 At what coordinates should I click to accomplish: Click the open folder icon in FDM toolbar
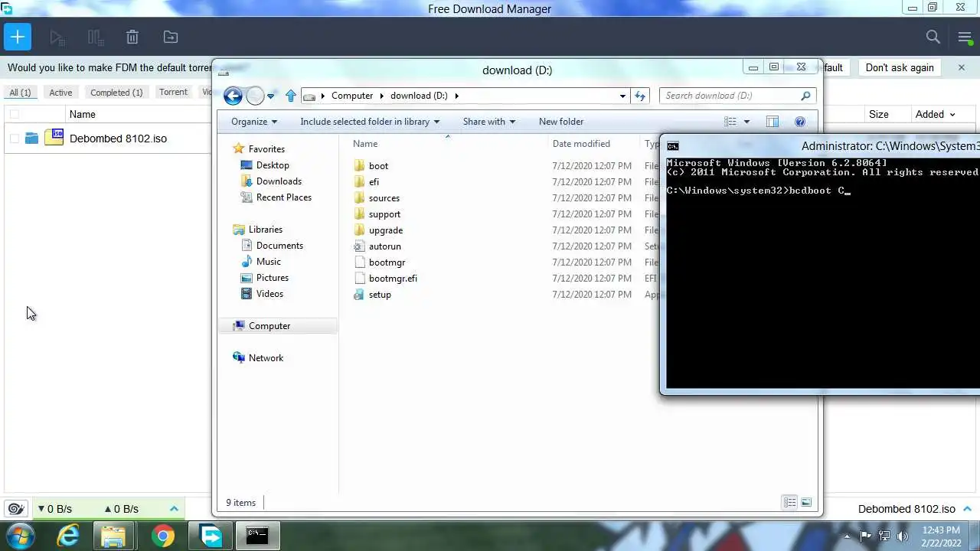(171, 37)
